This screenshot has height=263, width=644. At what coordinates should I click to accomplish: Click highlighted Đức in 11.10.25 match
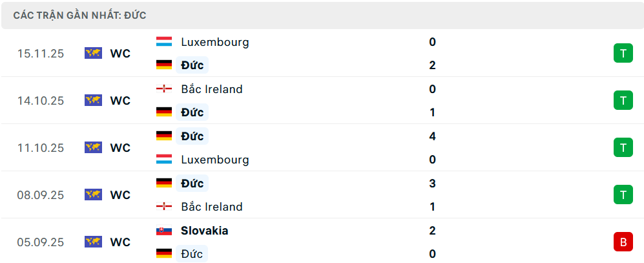click(192, 136)
